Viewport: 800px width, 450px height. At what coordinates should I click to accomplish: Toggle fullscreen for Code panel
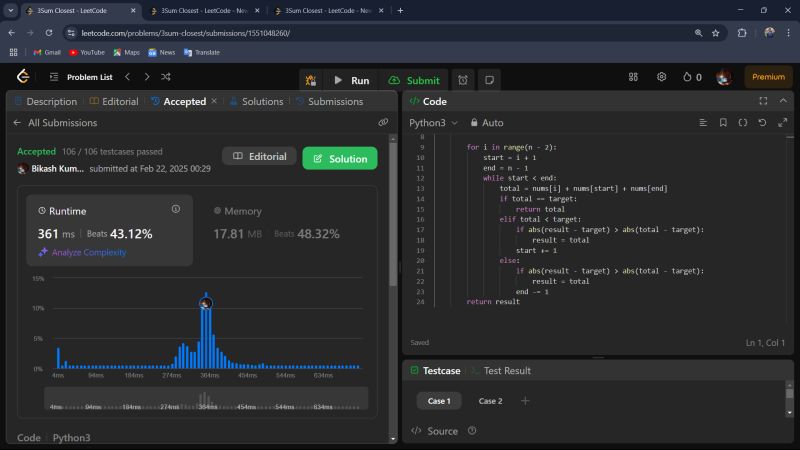[762, 101]
